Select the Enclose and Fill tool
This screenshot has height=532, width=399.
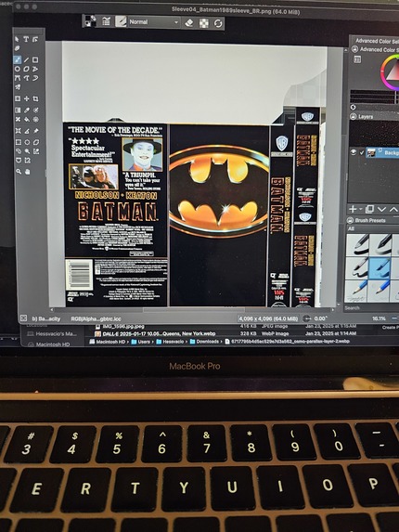[x=35, y=120]
